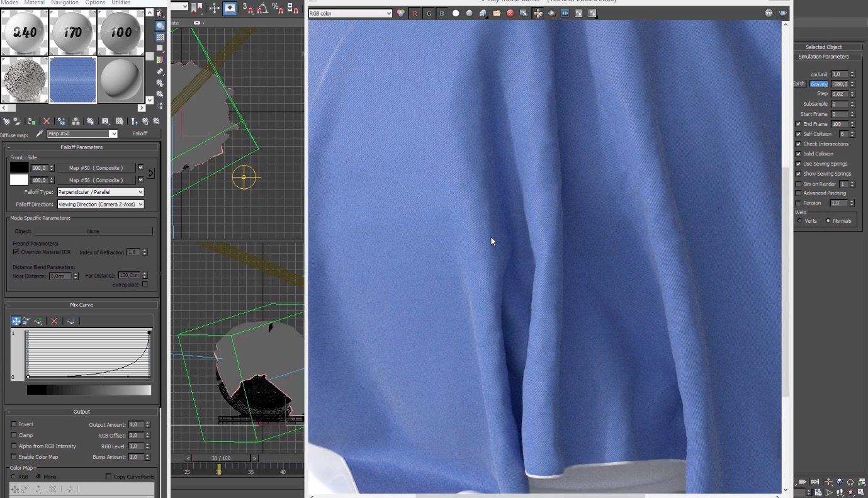Toggle the green channel G button
The width and height of the screenshot is (868, 498).
point(429,13)
